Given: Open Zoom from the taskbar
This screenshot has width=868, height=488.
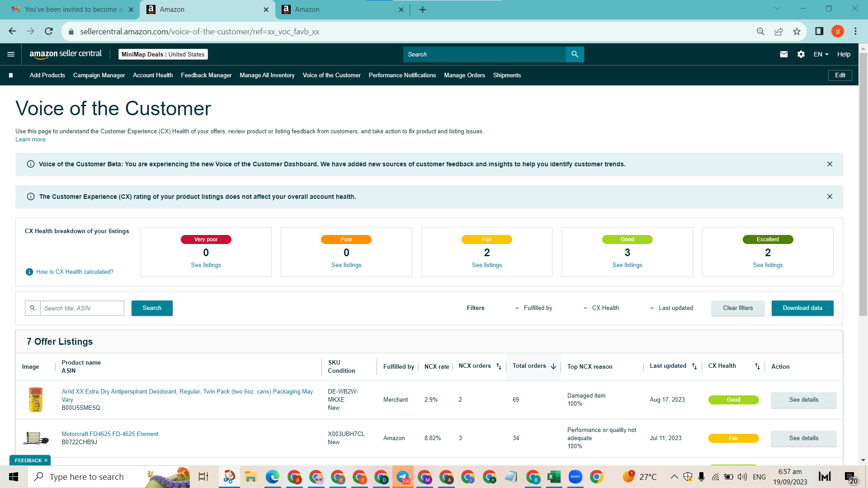Looking at the screenshot, I should tap(575, 477).
